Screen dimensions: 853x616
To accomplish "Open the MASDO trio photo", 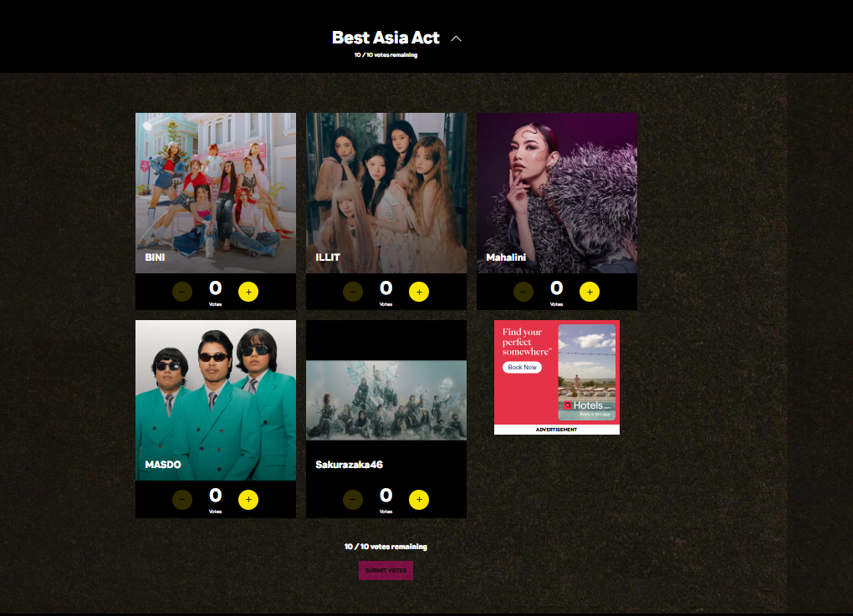I will point(216,400).
